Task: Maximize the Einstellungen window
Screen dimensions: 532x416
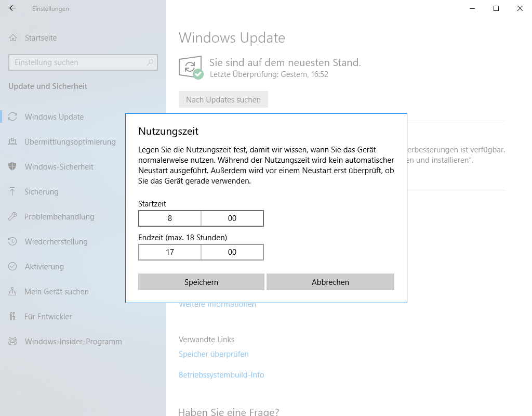Action: [496, 8]
